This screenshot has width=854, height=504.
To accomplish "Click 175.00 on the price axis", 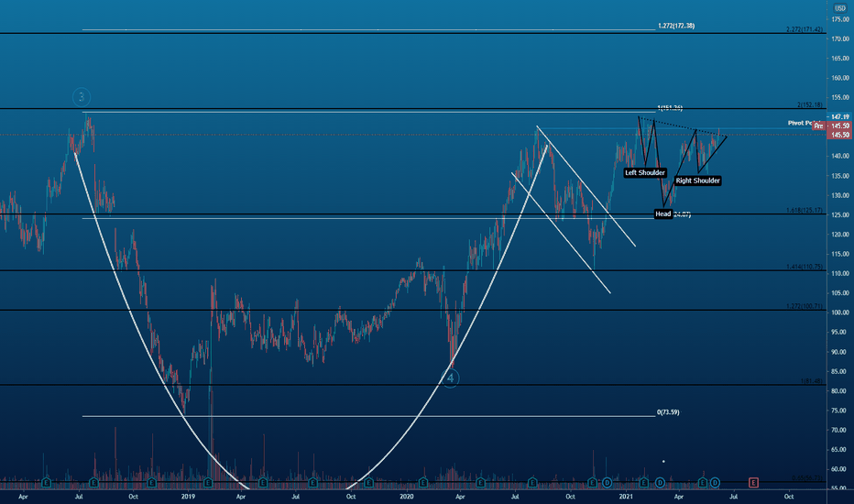I will pyautogui.click(x=840, y=19).
